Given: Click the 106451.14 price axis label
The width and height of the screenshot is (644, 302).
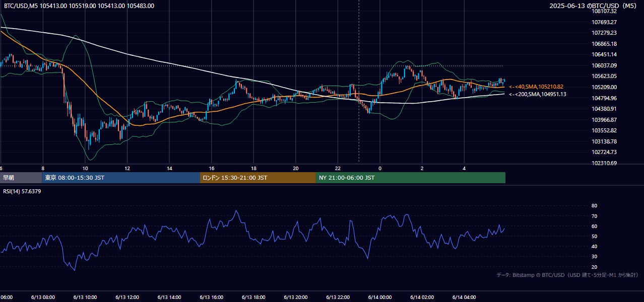Looking at the screenshot, I should click(x=604, y=54).
